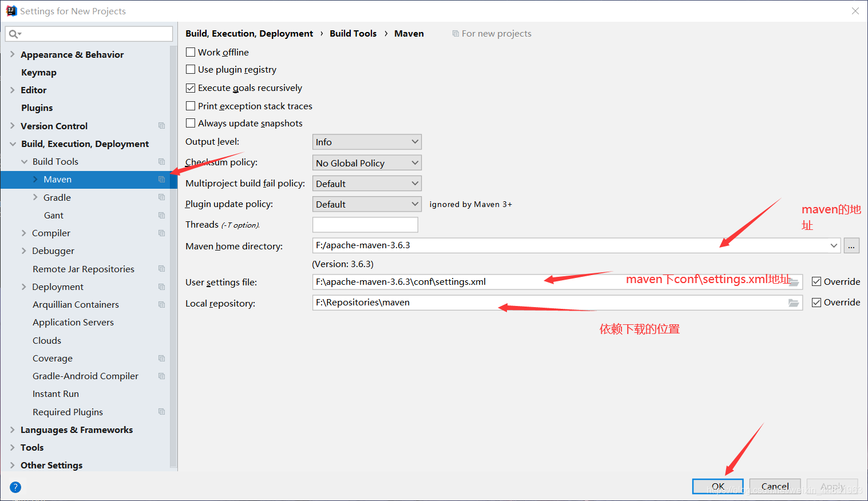868x501 pixels.
Task: Select Plugins in settings tree
Action: click(x=37, y=108)
